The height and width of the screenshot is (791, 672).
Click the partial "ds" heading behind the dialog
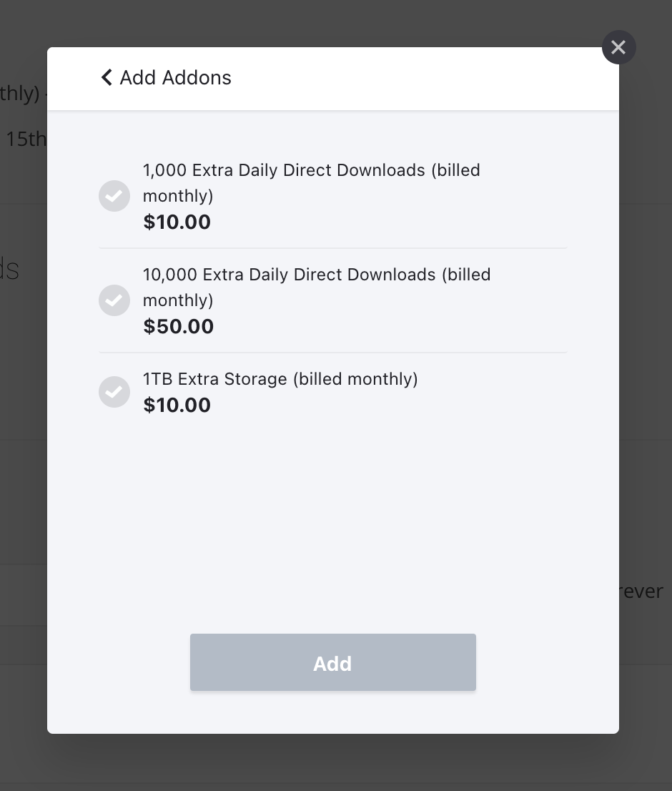click(x=10, y=270)
